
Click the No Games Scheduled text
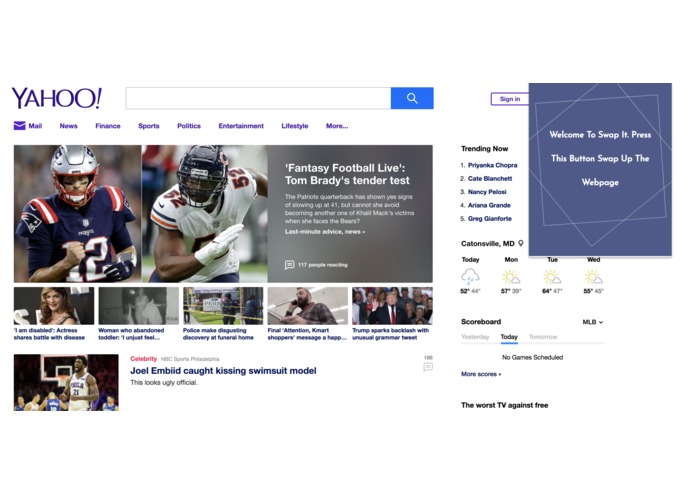click(x=532, y=357)
